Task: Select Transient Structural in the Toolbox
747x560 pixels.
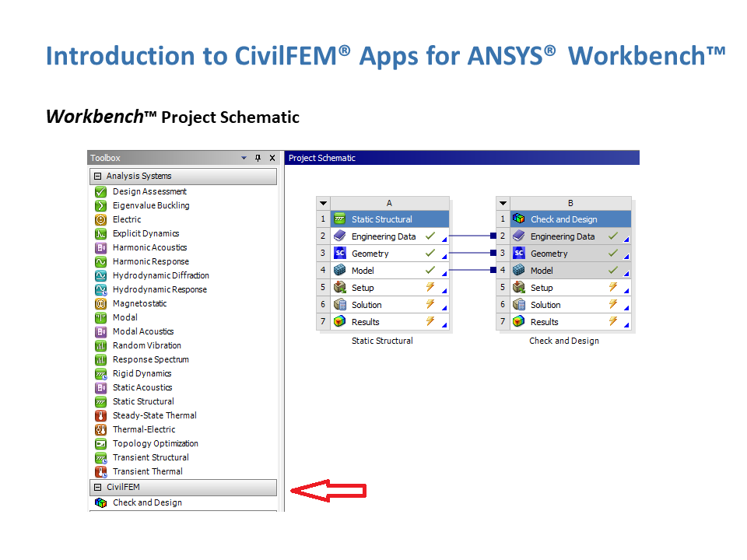Action: [150, 457]
